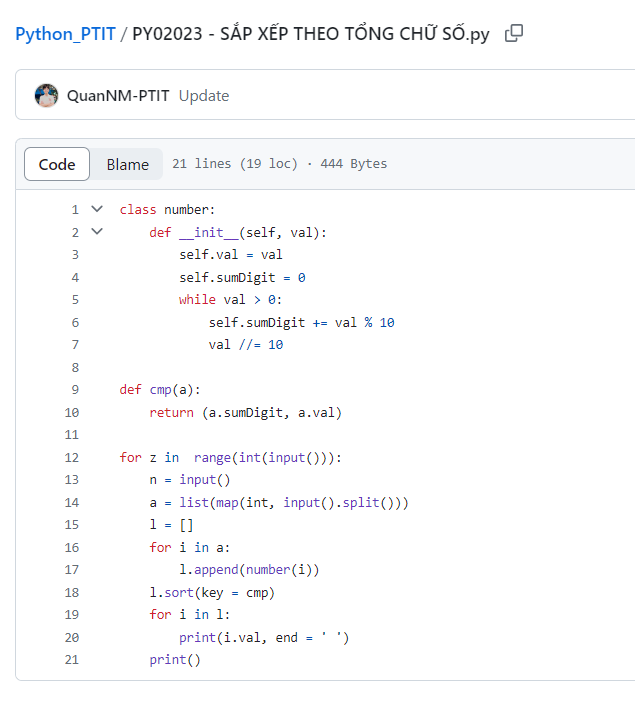Click the "21 lines (19 loc)" file info
This screenshot has height=703, width=635.
[x=235, y=164]
